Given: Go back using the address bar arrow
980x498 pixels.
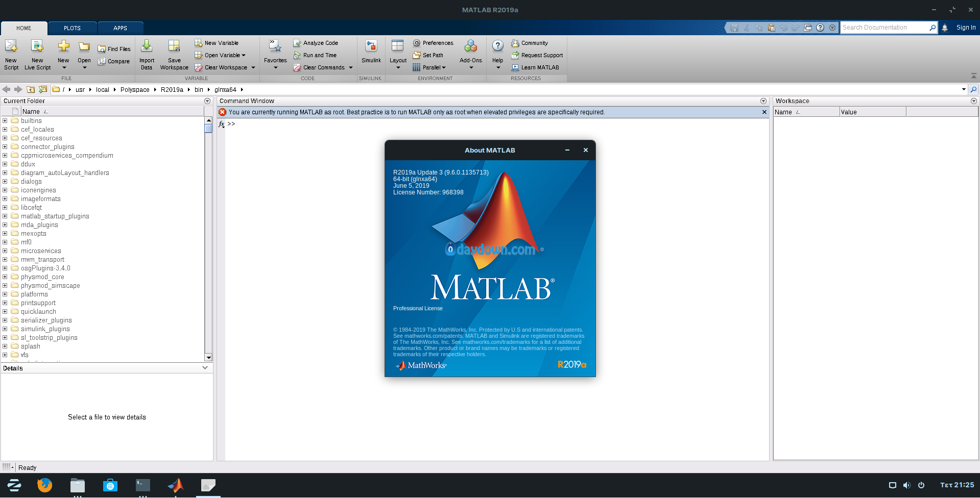Looking at the screenshot, I should point(6,89).
